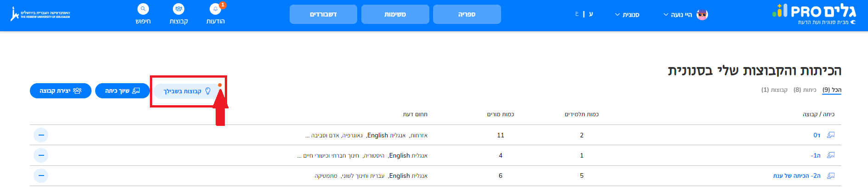Click the שיוך כיתה button
868x187 pixels.
pos(122,91)
